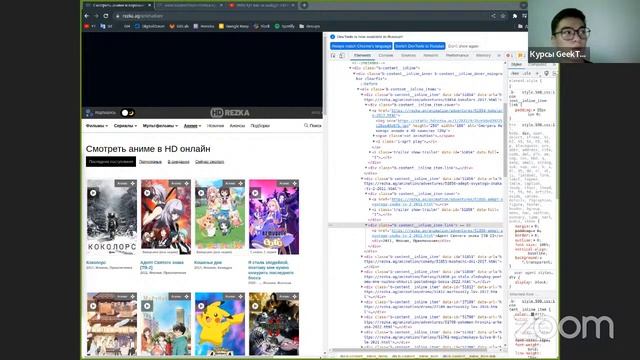This screenshot has height=360, width=640.
Task: Collapse the b-content__inline_items node
Action: click(358, 89)
